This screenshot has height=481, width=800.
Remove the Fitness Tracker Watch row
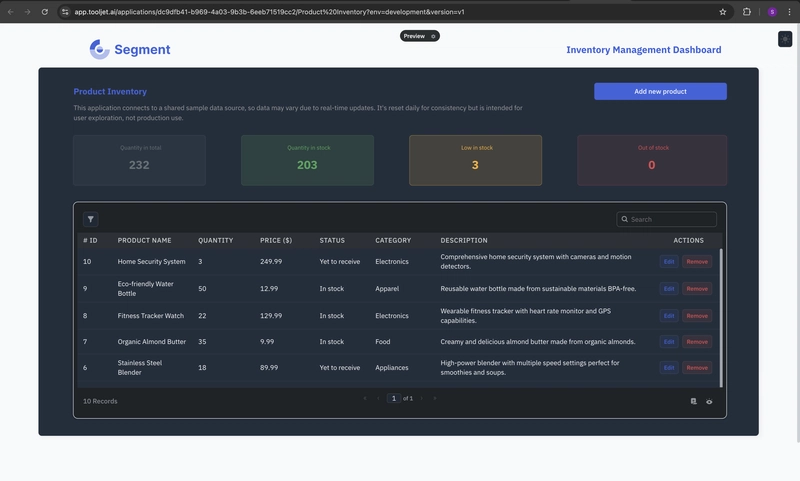pyautogui.click(x=697, y=316)
